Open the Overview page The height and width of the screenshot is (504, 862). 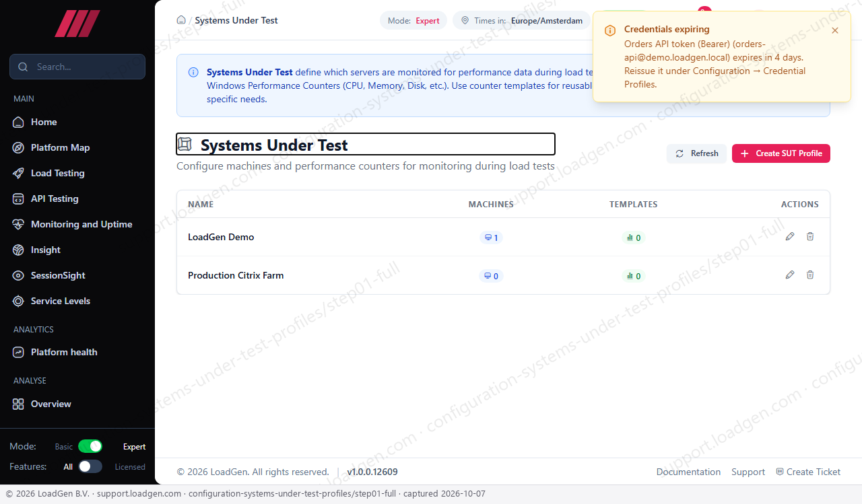(x=77, y=404)
